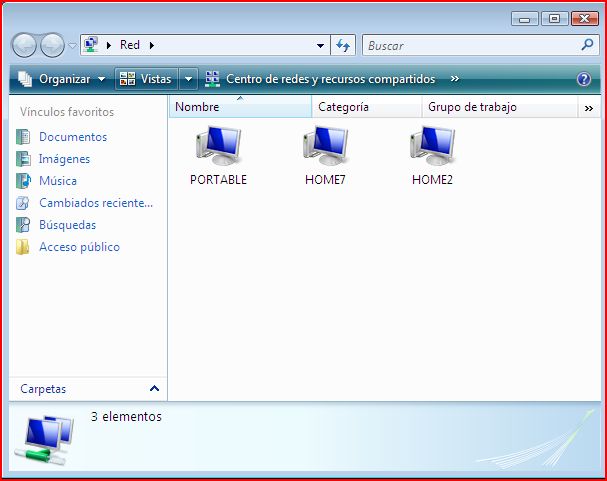The height and width of the screenshot is (481, 607).
Task: Open the address bar history dropdown
Action: pos(321,46)
